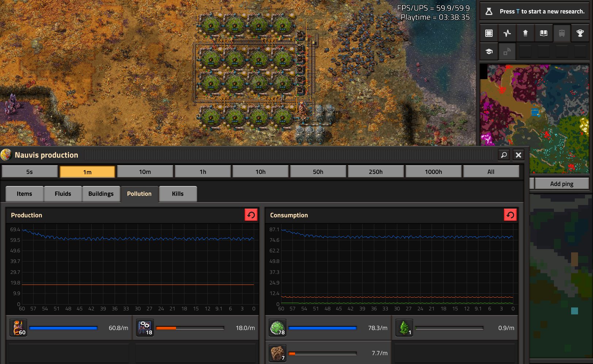593x364 pixels.
Task: Click the Add ping button
Action: 562,183
